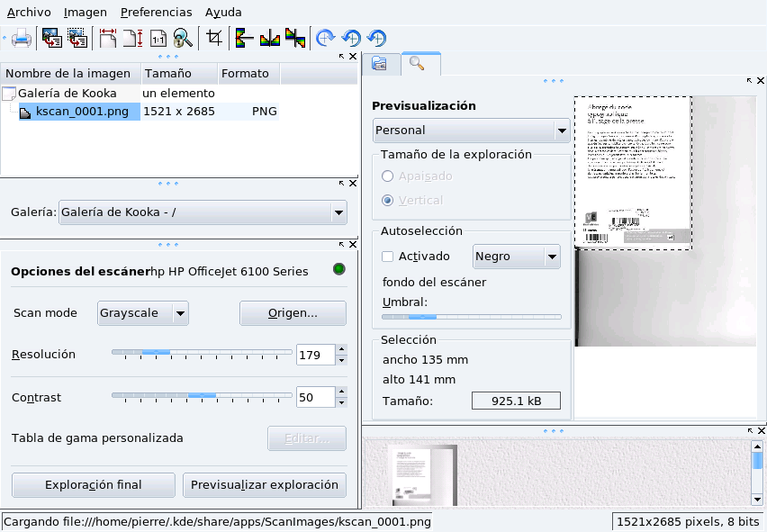Select the Vertical orientation radio button
Viewport: 767px width, 532px height.
click(388, 200)
